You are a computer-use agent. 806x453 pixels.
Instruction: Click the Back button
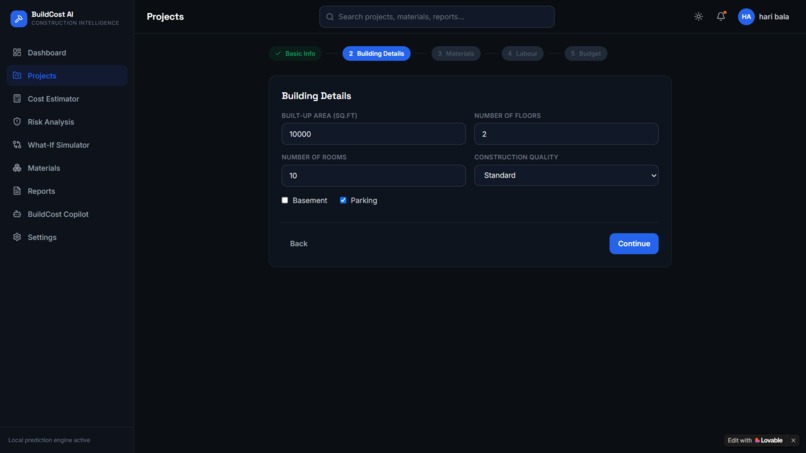299,244
